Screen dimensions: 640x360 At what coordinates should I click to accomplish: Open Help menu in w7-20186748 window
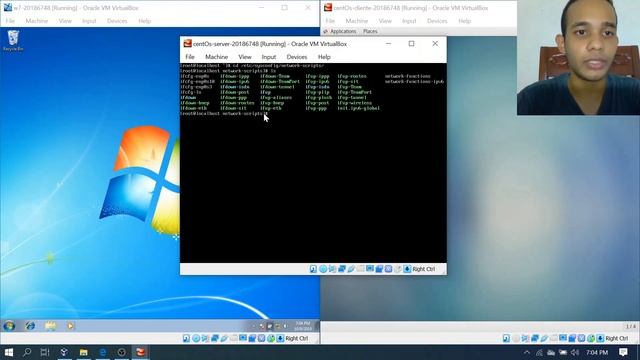coord(144,21)
